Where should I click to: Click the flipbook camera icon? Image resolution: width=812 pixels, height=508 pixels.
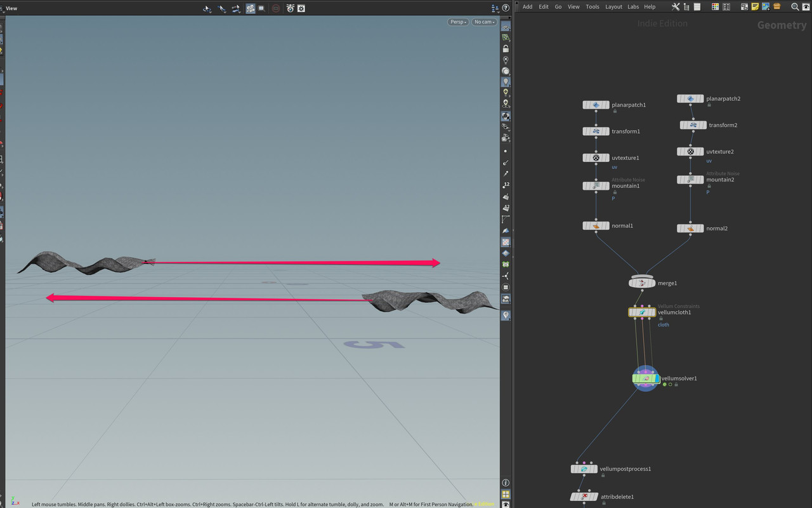point(290,8)
